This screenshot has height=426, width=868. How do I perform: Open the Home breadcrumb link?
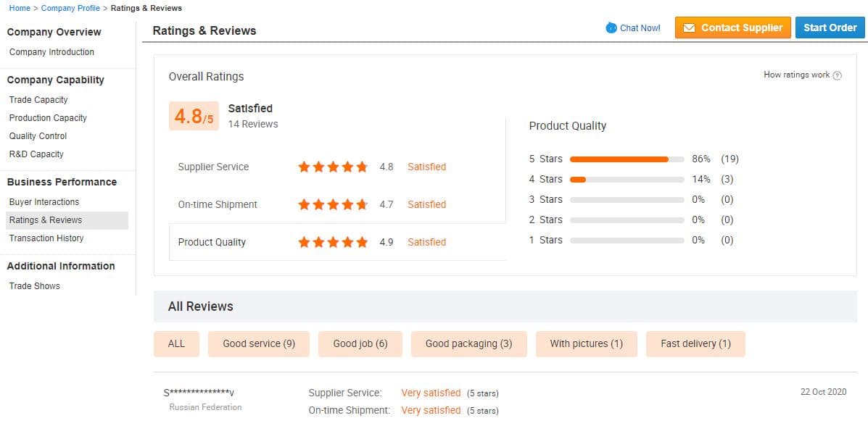coord(20,8)
